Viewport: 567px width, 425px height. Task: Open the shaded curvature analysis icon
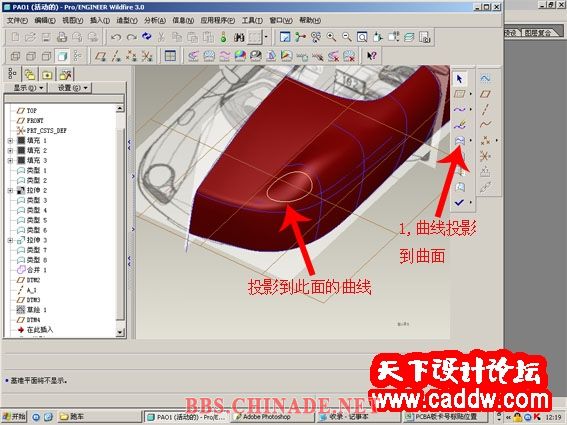(x=240, y=56)
